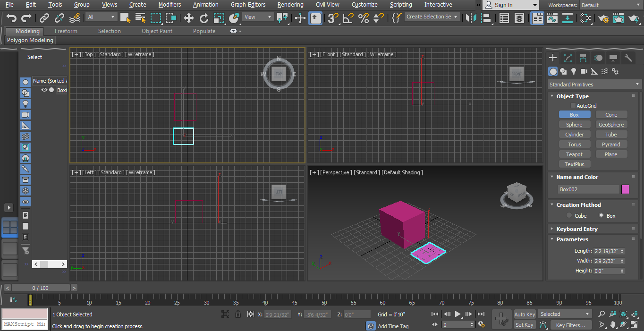644x331 pixels.
Task: Click the Undo icon on main toolbar
Action: click(x=10, y=18)
